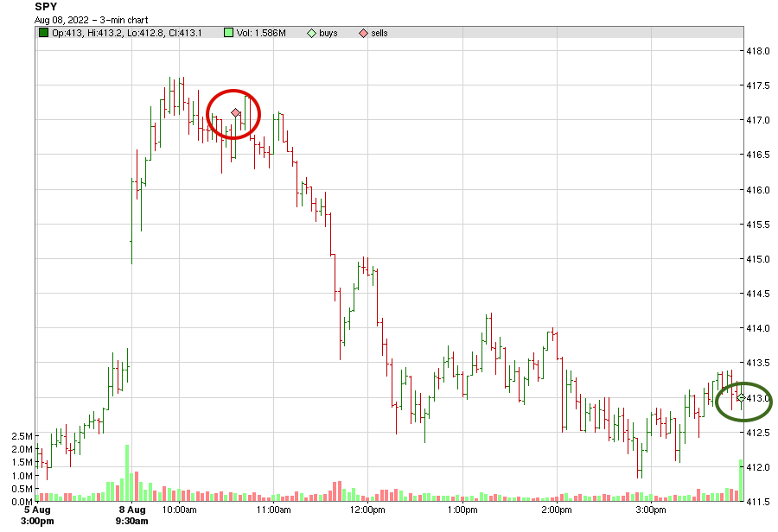This screenshot has width=778, height=532.
Task: Click the 414.0 price axis label
Action: (x=758, y=328)
